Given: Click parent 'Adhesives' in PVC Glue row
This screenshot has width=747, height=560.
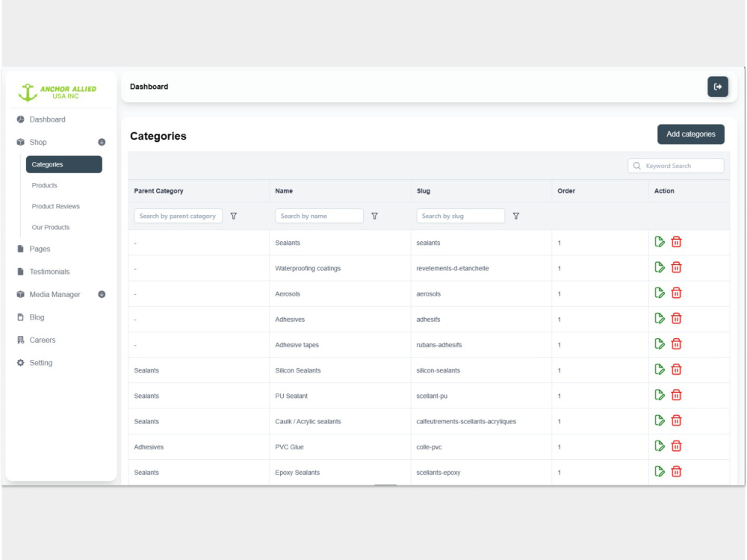Looking at the screenshot, I should [x=149, y=447].
